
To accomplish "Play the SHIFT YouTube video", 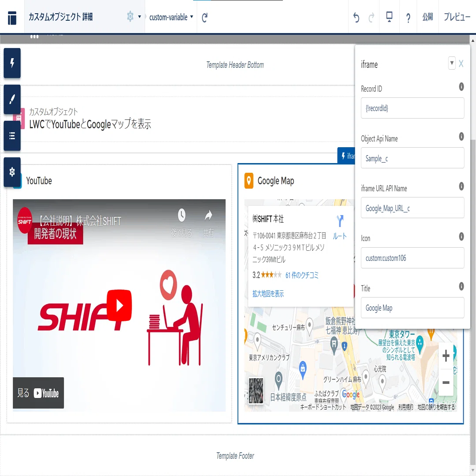I will (119, 305).
